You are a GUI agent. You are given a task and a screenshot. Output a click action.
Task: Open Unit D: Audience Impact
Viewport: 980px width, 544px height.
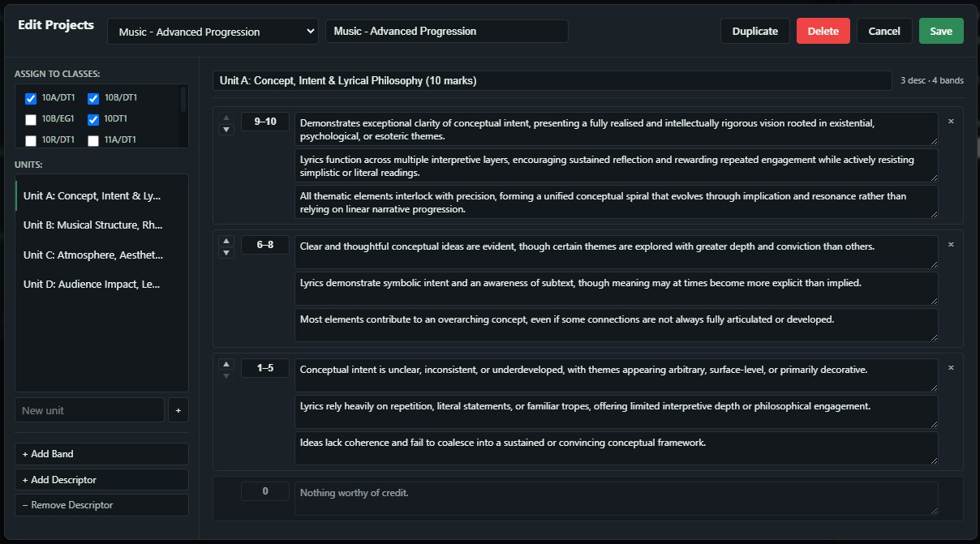click(93, 284)
